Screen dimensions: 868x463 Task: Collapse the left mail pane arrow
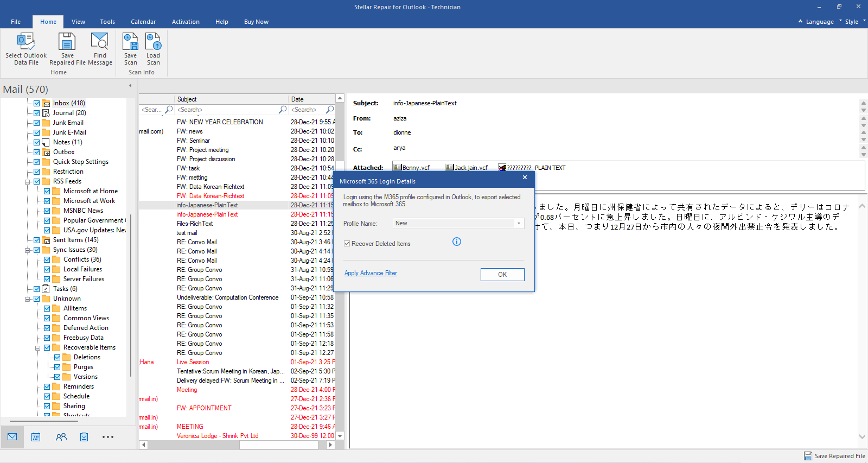tap(130, 86)
